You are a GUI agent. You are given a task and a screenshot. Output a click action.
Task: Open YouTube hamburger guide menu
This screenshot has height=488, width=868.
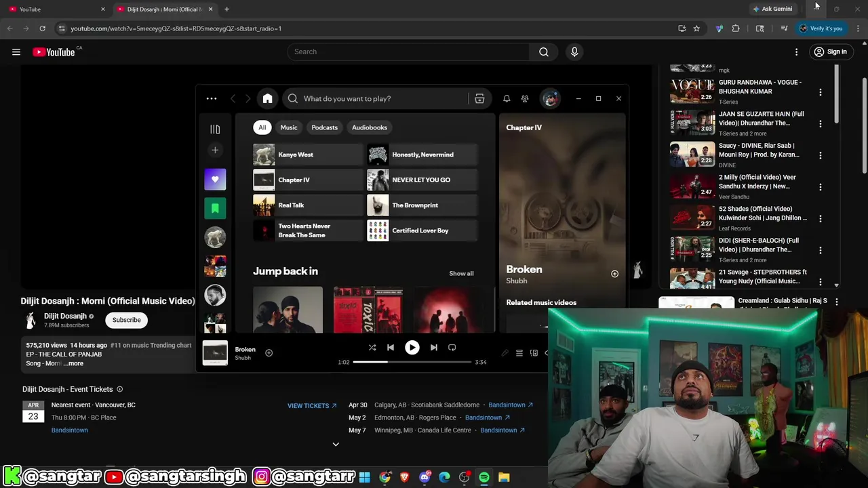pos(16,52)
